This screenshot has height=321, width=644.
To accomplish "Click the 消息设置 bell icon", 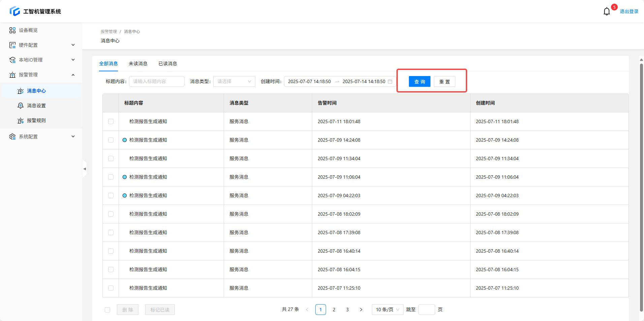I will (x=21, y=106).
